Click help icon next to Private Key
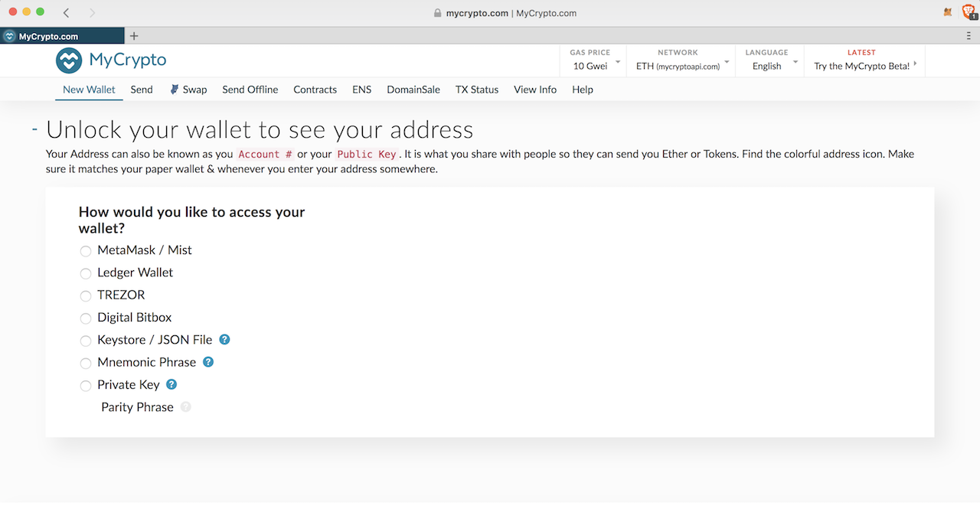 tap(171, 384)
